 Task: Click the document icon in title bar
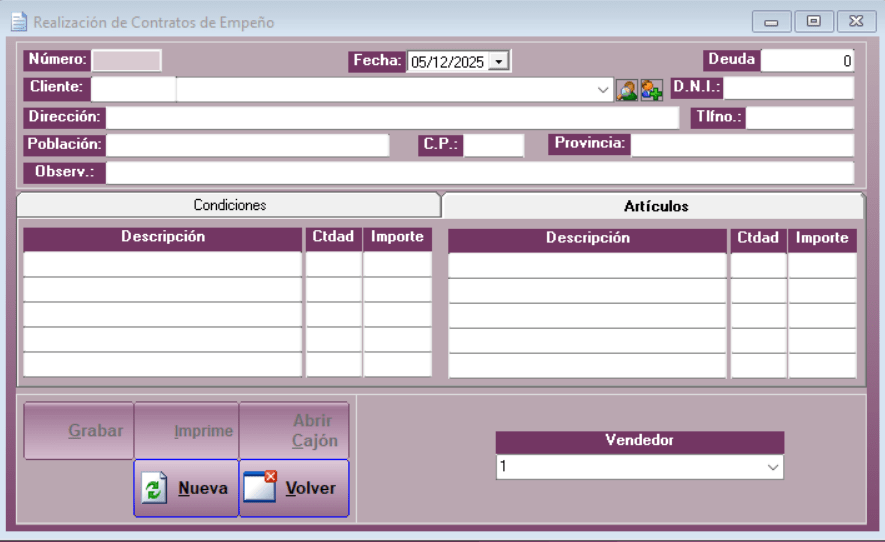point(18,22)
